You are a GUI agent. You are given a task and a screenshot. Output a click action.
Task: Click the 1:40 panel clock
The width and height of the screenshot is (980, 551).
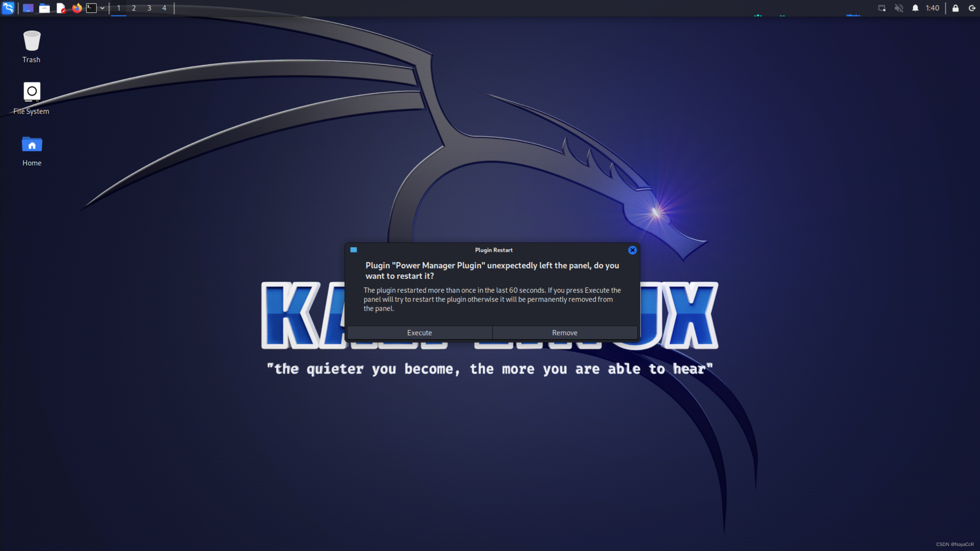pyautogui.click(x=932, y=8)
